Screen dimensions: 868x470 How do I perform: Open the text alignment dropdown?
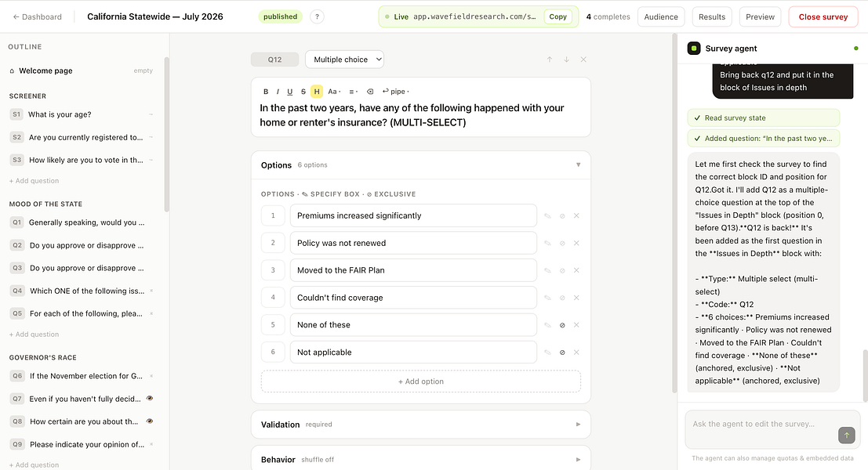(353, 92)
